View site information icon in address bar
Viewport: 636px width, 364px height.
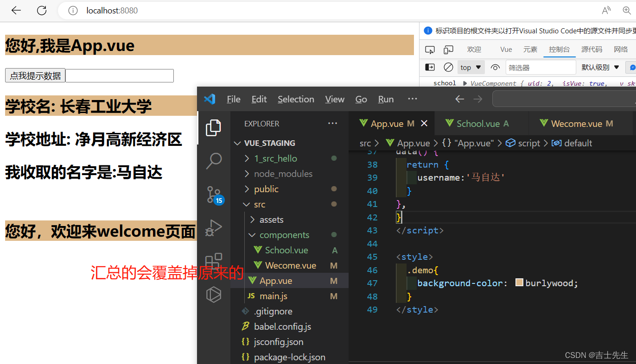(x=73, y=10)
